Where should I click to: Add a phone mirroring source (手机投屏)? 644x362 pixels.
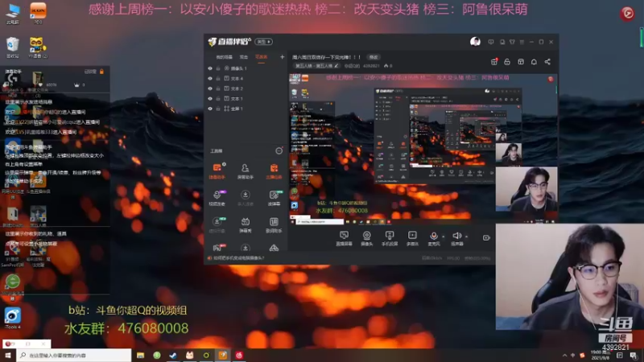tap(390, 238)
